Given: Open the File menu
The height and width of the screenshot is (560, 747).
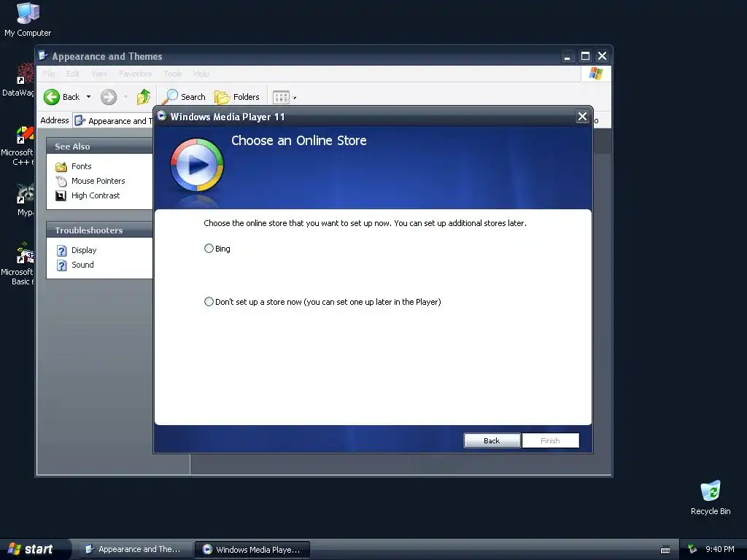Looking at the screenshot, I should [49, 74].
